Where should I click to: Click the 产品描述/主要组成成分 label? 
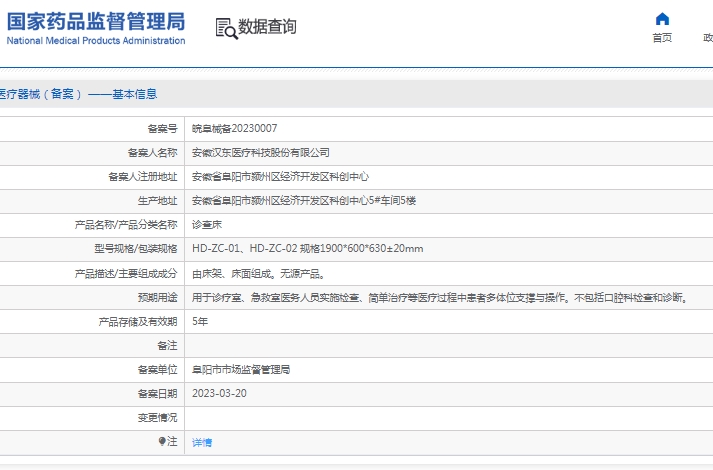126,274
